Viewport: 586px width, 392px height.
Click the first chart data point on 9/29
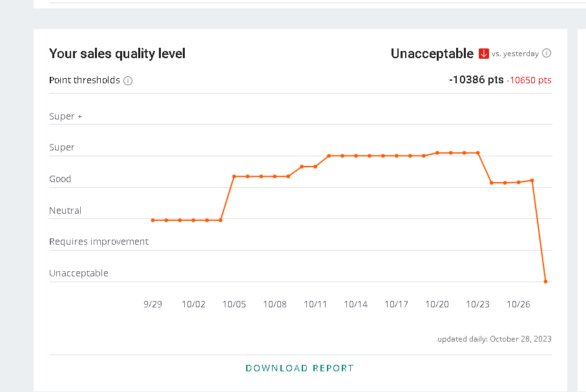[x=153, y=220]
